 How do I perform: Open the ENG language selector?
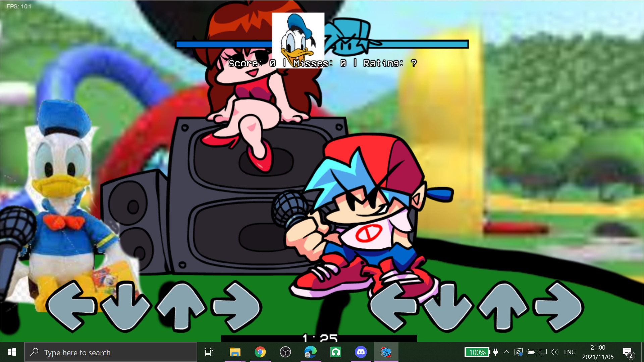coord(570,352)
